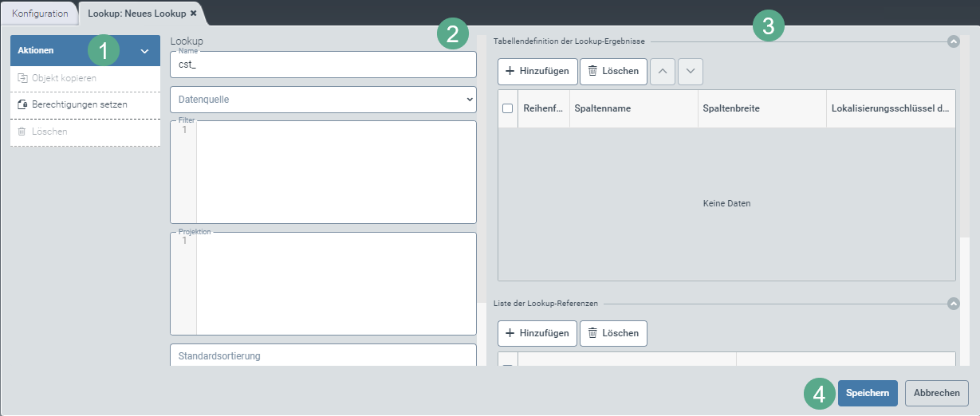Viewport: 980px width, 416px height.
Task: Open Berechtigungen setzen action
Action: [85, 104]
